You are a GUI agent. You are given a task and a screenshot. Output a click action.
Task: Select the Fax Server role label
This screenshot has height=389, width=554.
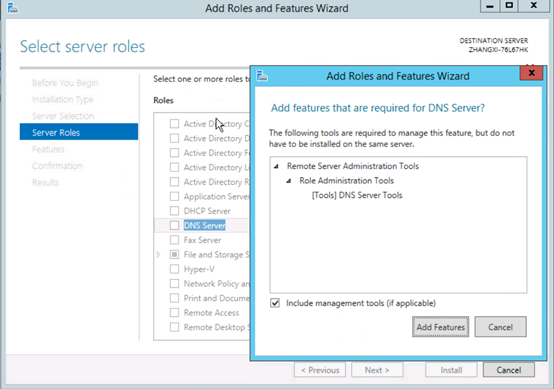coord(202,240)
